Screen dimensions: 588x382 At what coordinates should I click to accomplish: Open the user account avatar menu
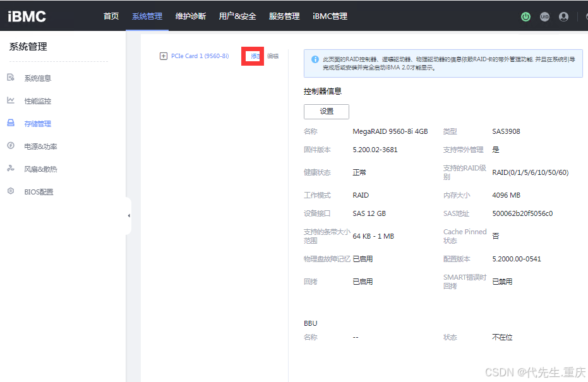[x=563, y=16]
